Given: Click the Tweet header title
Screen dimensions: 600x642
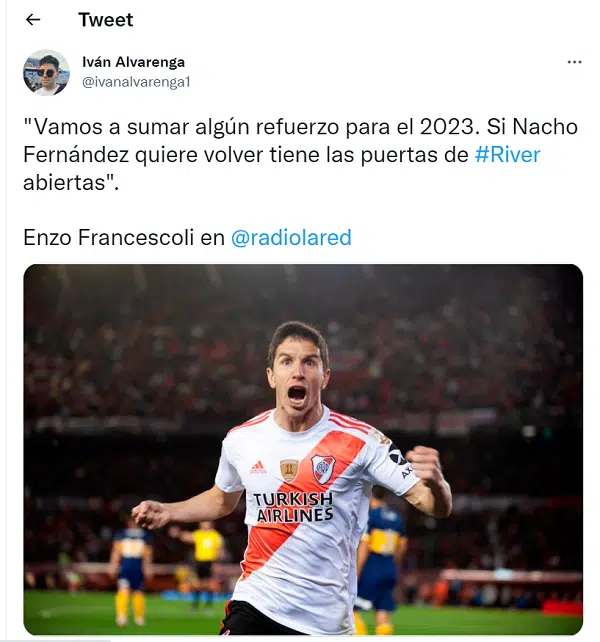Looking at the screenshot, I should click(106, 20).
